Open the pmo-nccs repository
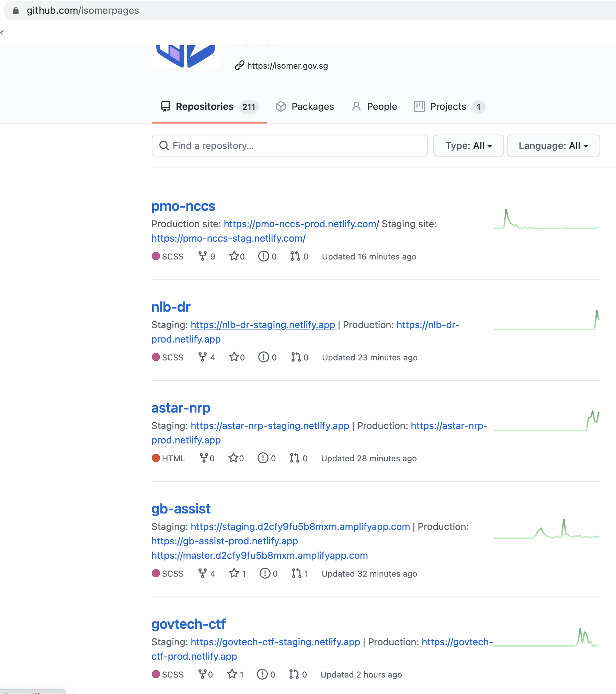The height and width of the screenshot is (694, 616). pos(183,206)
